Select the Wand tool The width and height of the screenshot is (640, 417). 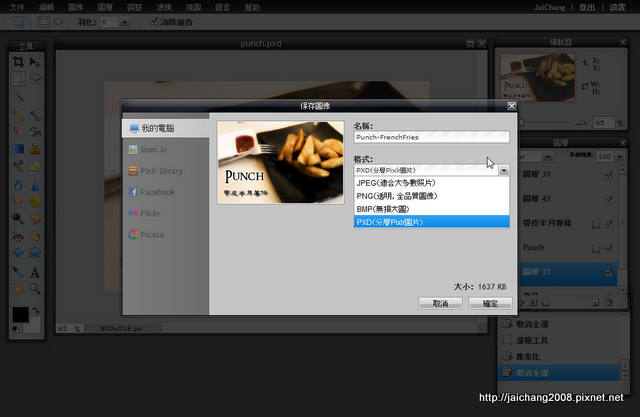(x=18, y=98)
